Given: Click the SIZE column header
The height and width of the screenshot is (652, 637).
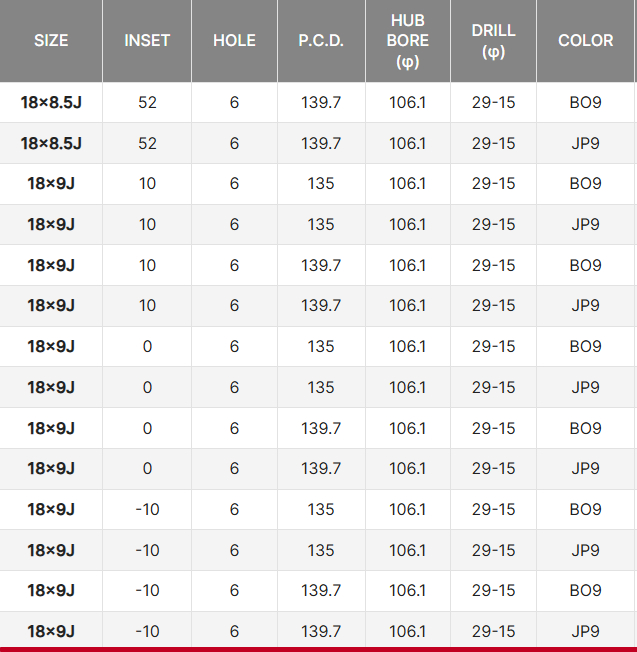Looking at the screenshot, I should [51, 41].
